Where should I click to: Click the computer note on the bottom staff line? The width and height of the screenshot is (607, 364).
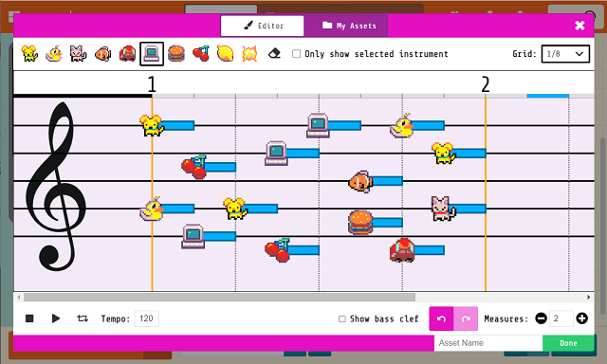click(x=193, y=236)
